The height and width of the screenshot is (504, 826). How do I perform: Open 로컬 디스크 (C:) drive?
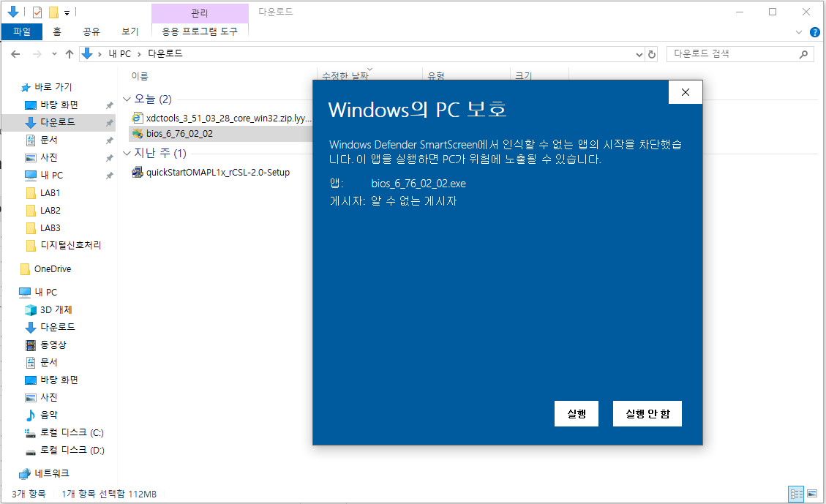click(x=72, y=433)
